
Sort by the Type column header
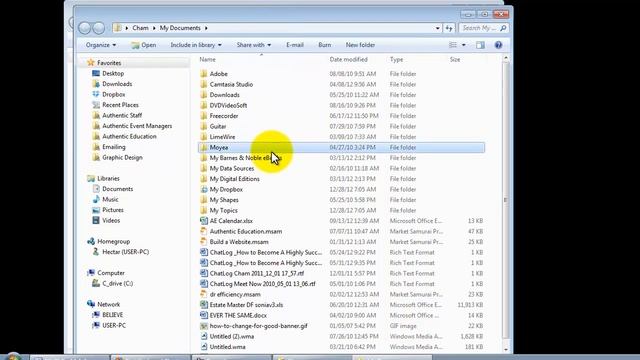[x=396, y=60]
